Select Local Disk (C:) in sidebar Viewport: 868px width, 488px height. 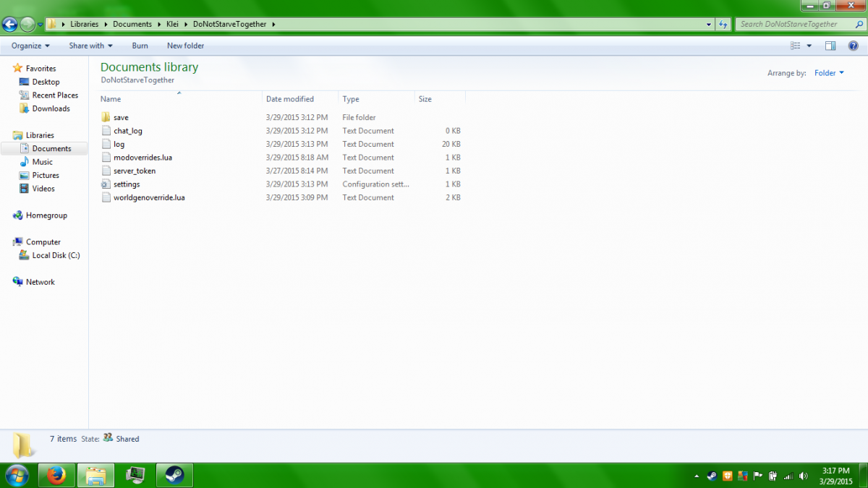point(56,255)
